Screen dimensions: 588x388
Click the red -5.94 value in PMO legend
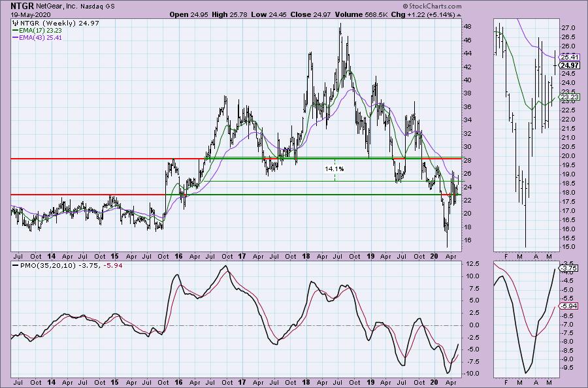112,265
